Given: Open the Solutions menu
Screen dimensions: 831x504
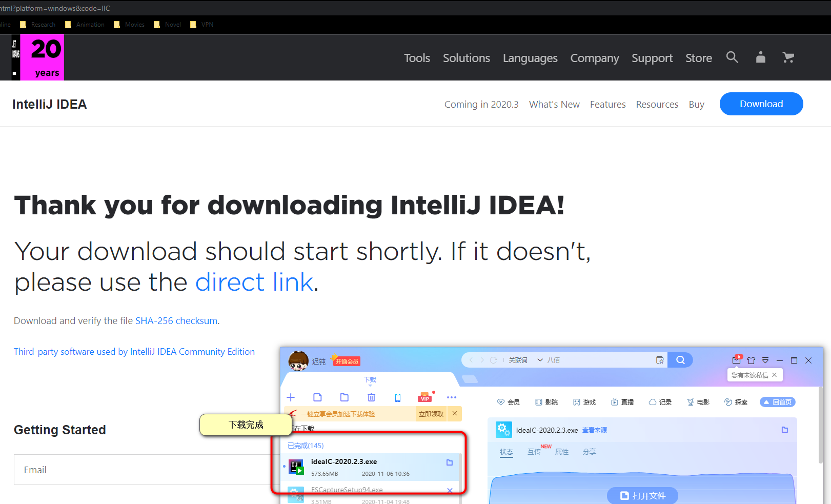Looking at the screenshot, I should [467, 58].
